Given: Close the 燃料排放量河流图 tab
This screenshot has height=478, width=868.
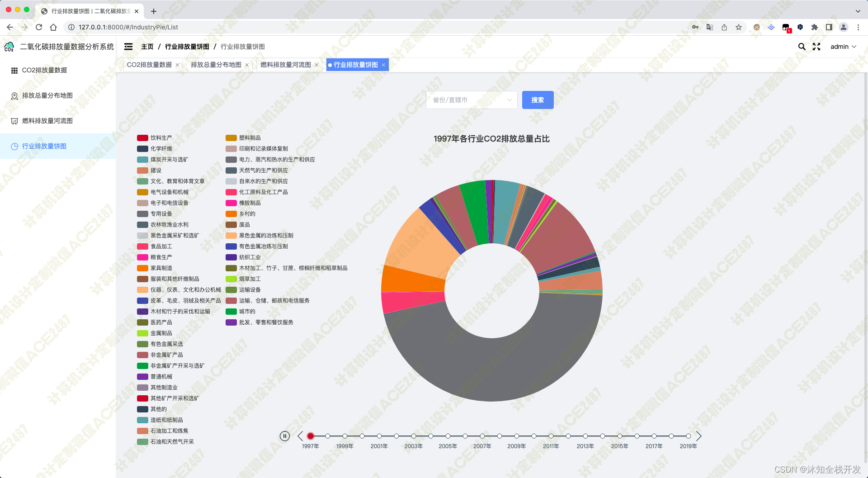Looking at the screenshot, I should [x=316, y=65].
